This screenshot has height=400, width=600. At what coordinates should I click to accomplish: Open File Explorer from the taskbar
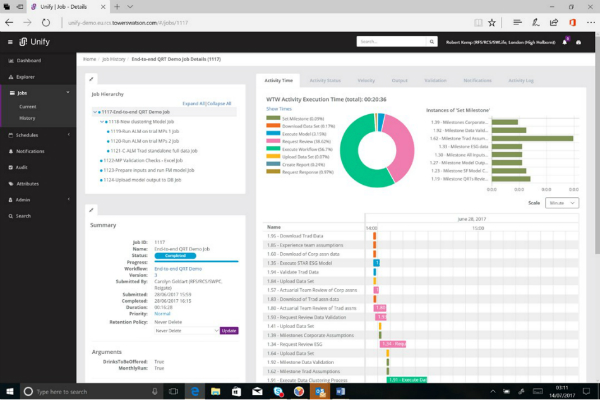pos(215,391)
